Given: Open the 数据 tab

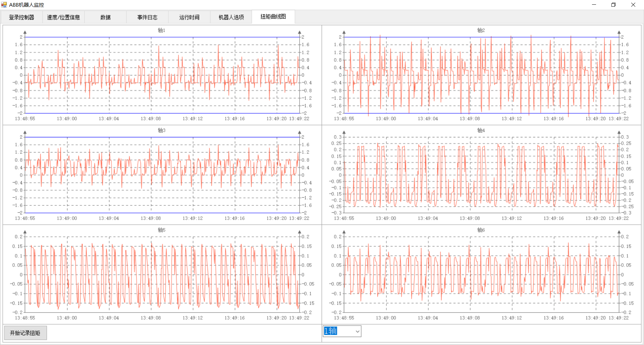Looking at the screenshot, I should click(105, 17).
